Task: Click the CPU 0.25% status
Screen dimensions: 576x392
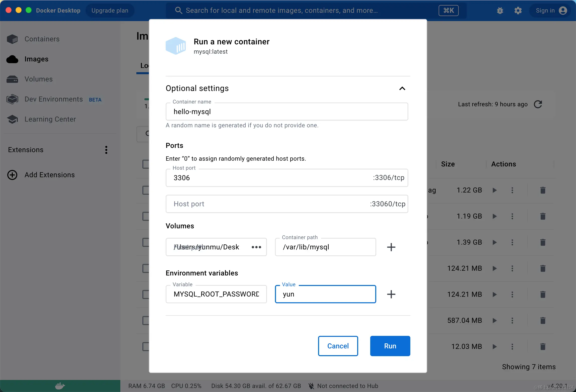Action: (x=186, y=386)
